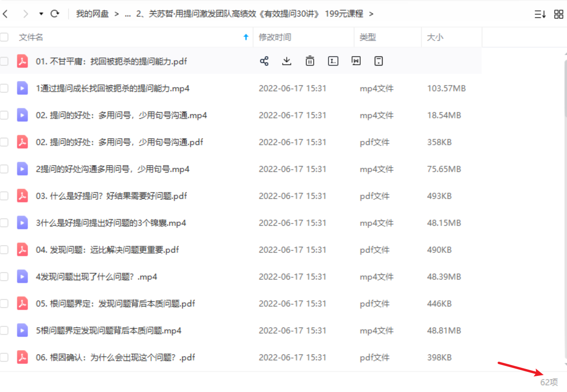The height and width of the screenshot is (392, 567).
Task: Click PDF icon of 06. 根因确认
Action: pos(22,357)
